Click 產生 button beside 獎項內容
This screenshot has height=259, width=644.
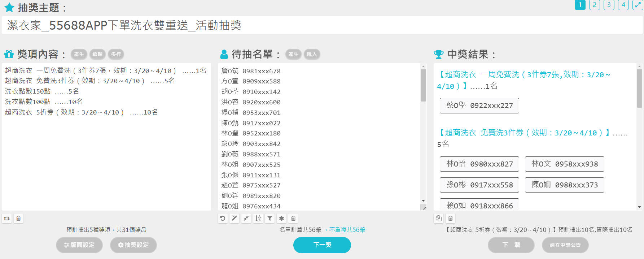tap(79, 54)
